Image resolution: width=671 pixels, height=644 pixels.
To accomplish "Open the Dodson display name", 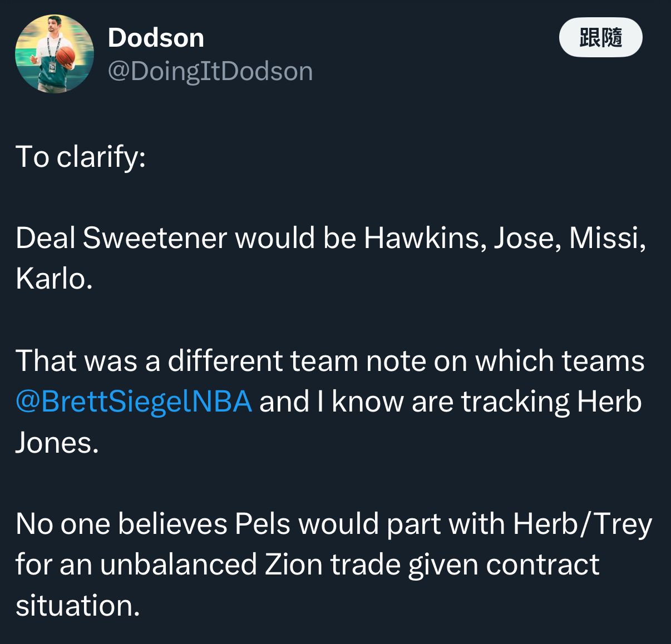I will [156, 38].
